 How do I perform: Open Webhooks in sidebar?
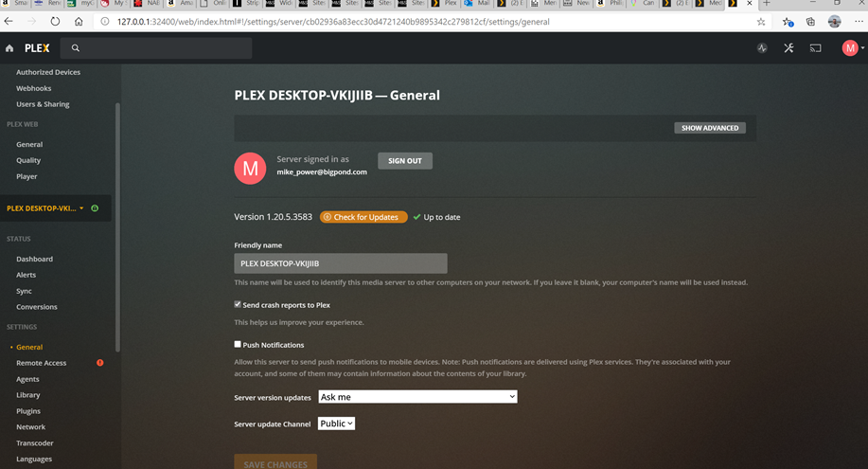click(x=34, y=88)
